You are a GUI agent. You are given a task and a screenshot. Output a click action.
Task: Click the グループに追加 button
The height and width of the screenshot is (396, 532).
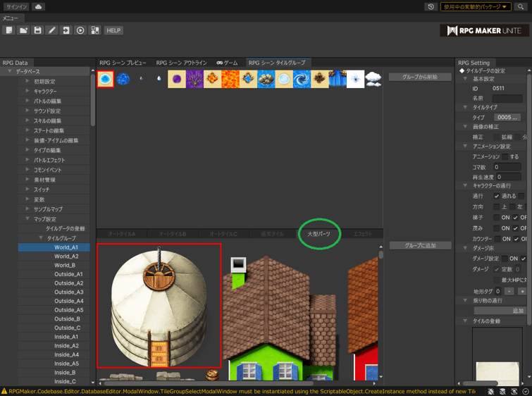(420, 245)
